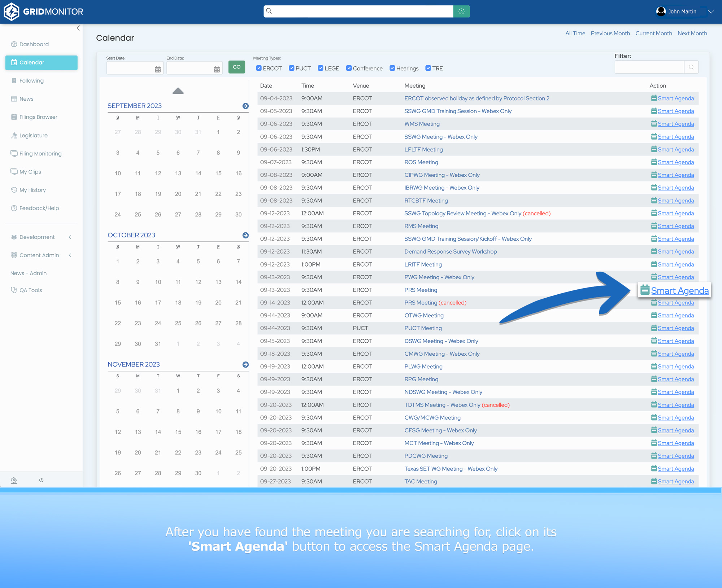
Task: Click the Filing Monitoring monitor icon
Action: click(14, 154)
